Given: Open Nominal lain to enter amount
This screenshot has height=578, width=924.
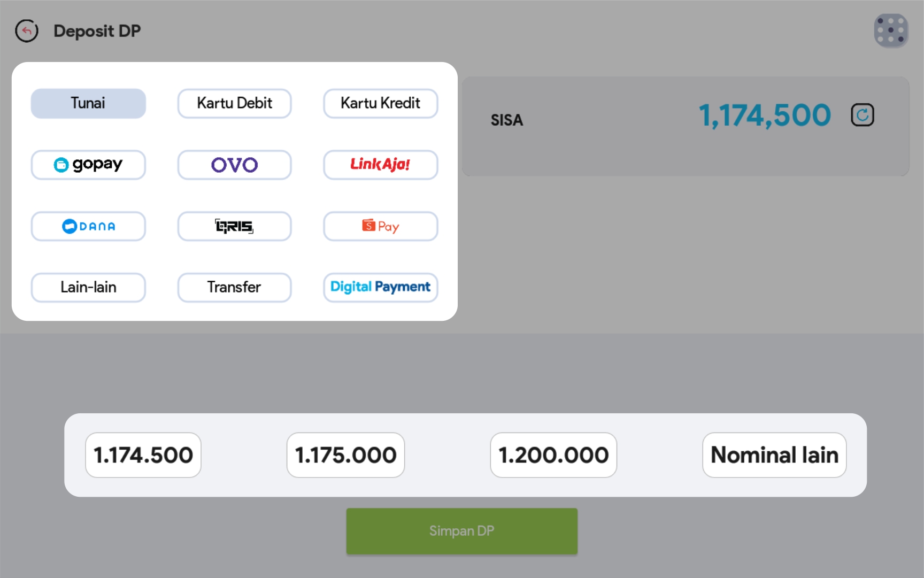Looking at the screenshot, I should click(x=774, y=455).
